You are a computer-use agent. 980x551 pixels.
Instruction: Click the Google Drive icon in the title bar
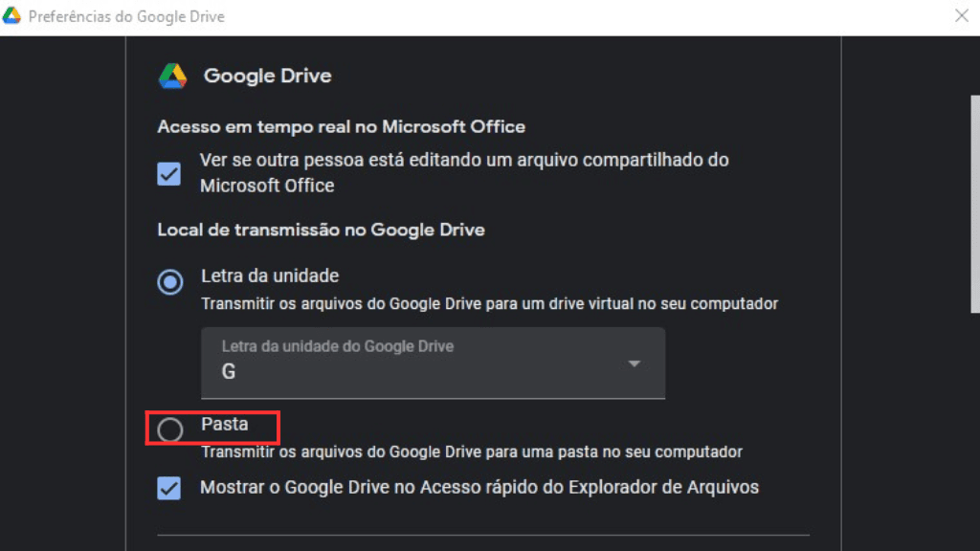tap(13, 15)
